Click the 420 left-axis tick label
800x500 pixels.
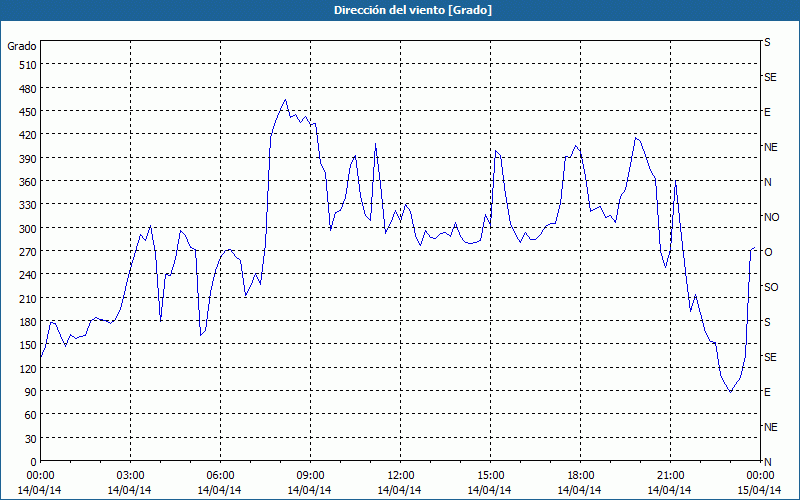coord(28,135)
